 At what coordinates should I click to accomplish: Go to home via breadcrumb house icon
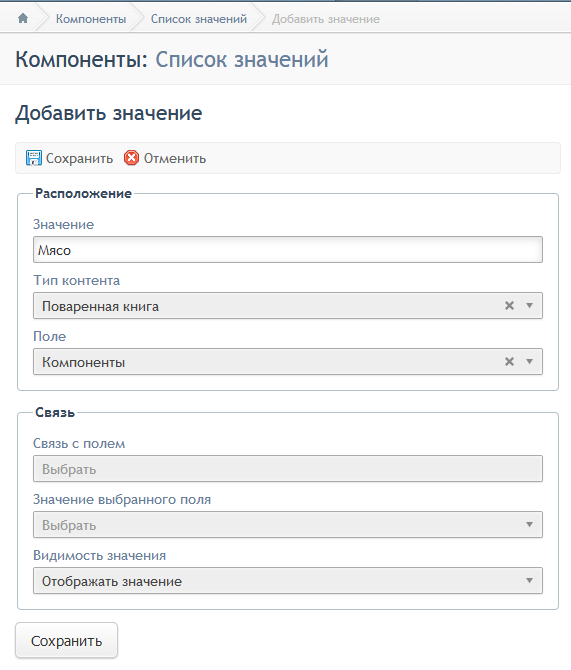pos(23,18)
